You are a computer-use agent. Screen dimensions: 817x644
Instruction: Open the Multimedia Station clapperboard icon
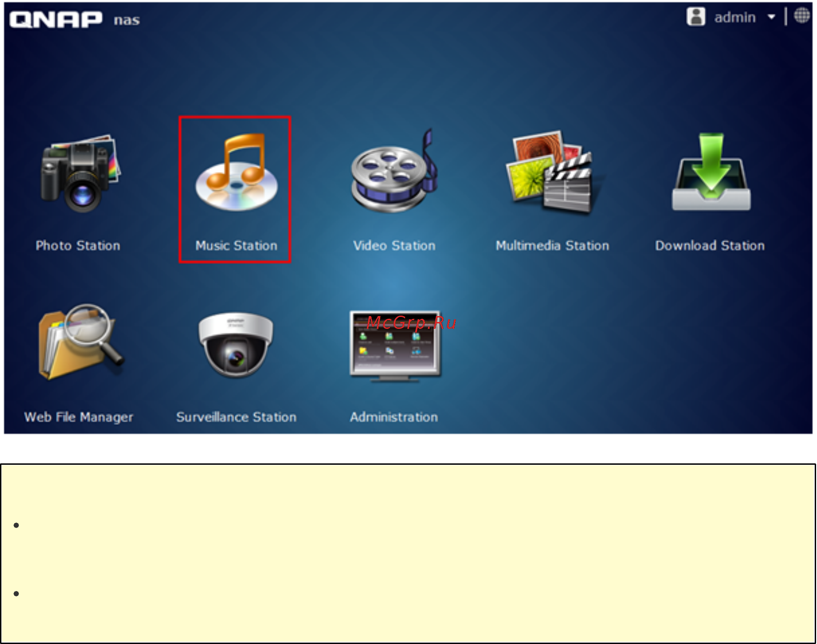pyautogui.click(x=552, y=172)
